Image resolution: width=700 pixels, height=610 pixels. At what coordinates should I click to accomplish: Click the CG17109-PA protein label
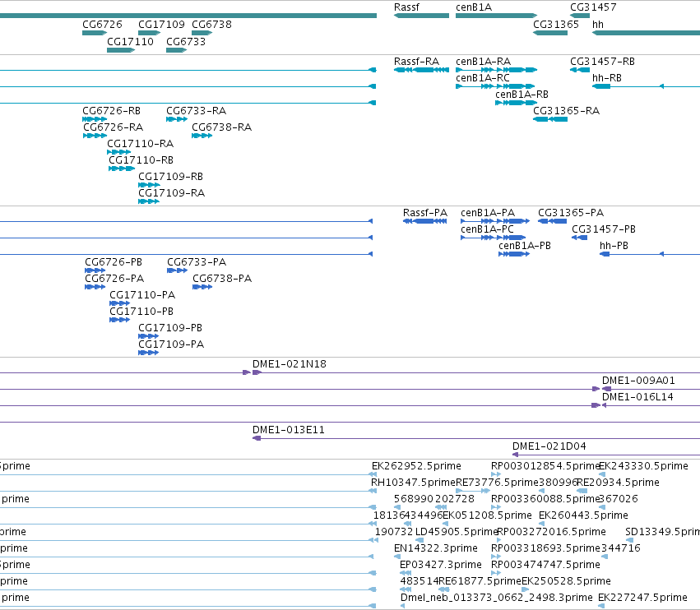click(x=171, y=344)
